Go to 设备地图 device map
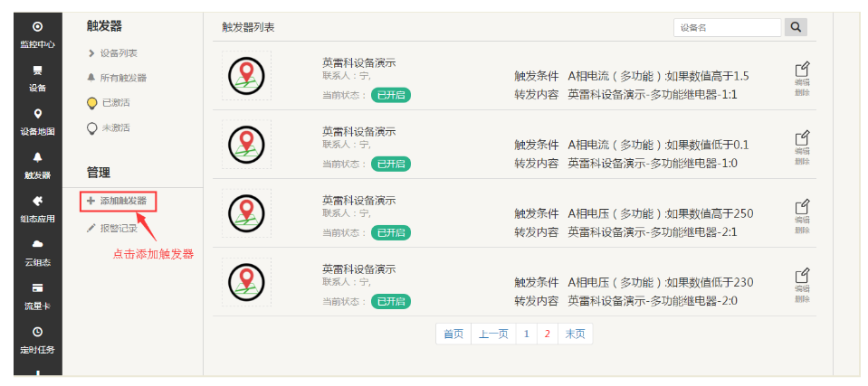The width and height of the screenshot is (868, 386). [37, 121]
